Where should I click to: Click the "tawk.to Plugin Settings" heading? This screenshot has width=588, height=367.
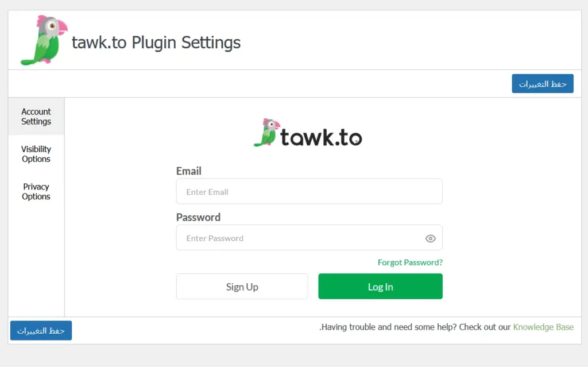click(x=156, y=43)
